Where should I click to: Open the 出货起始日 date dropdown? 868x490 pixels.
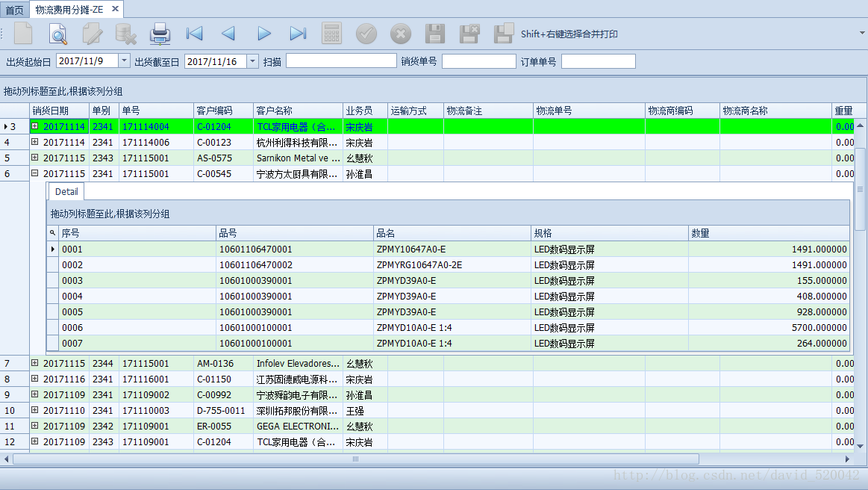point(125,61)
